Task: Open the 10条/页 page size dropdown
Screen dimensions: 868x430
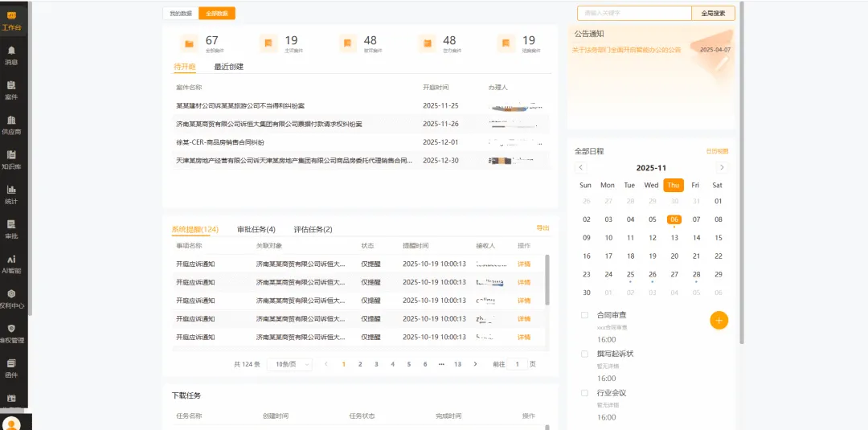Action: 289,364
